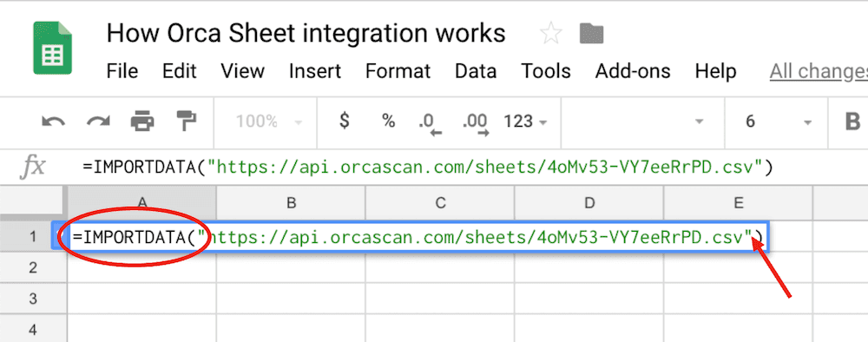This screenshot has height=342, width=868.
Task: Open the View menu
Action: click(242, 71)
